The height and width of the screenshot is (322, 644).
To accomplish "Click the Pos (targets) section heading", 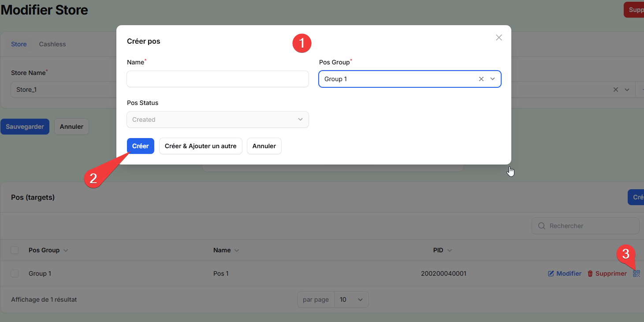I will (x=33, y=197).
